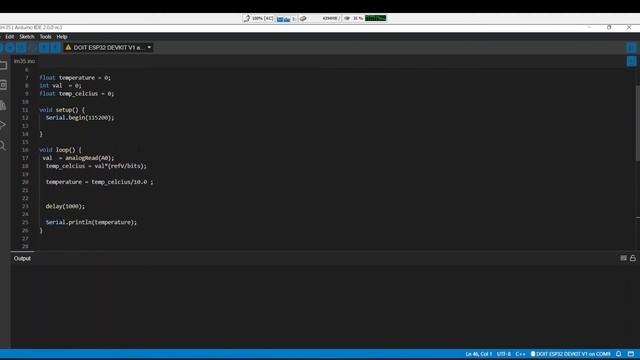Select the lm35.ino editor tab

(24, 61)
